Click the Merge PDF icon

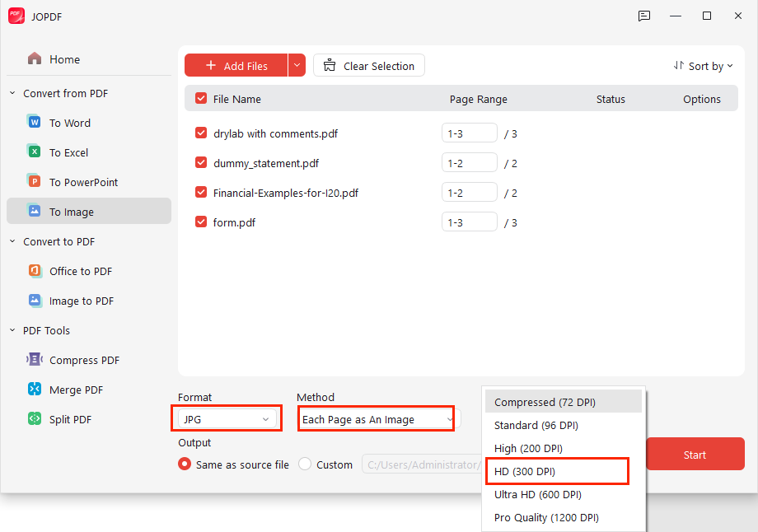(x=35, y=389)
